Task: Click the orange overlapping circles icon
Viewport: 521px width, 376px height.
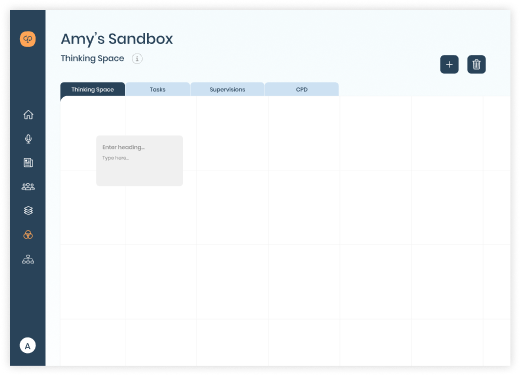Action: pyautogui.click(x=28, y=235)
